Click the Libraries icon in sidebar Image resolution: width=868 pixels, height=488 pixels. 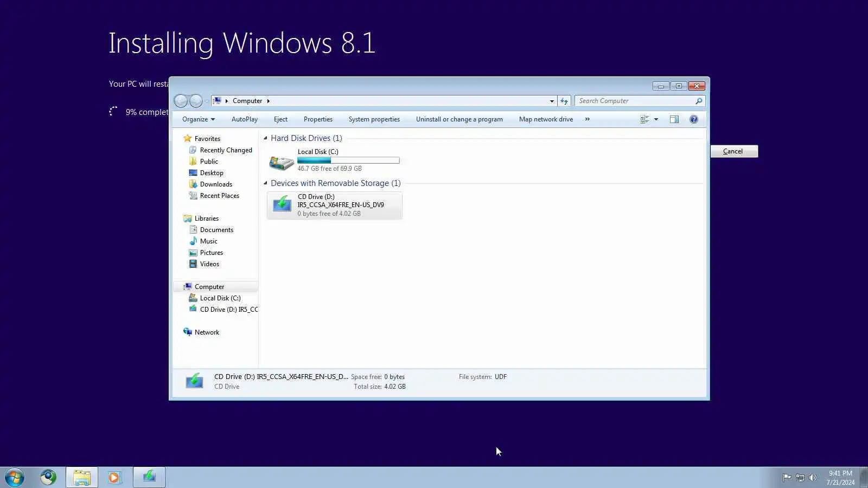[188, 219]
